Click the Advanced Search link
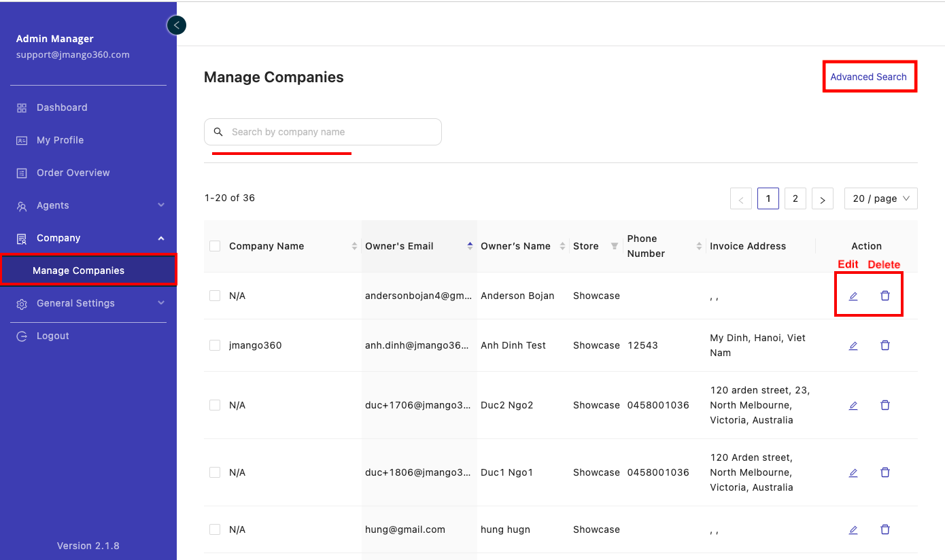945x560 pixels. point(868,77)
